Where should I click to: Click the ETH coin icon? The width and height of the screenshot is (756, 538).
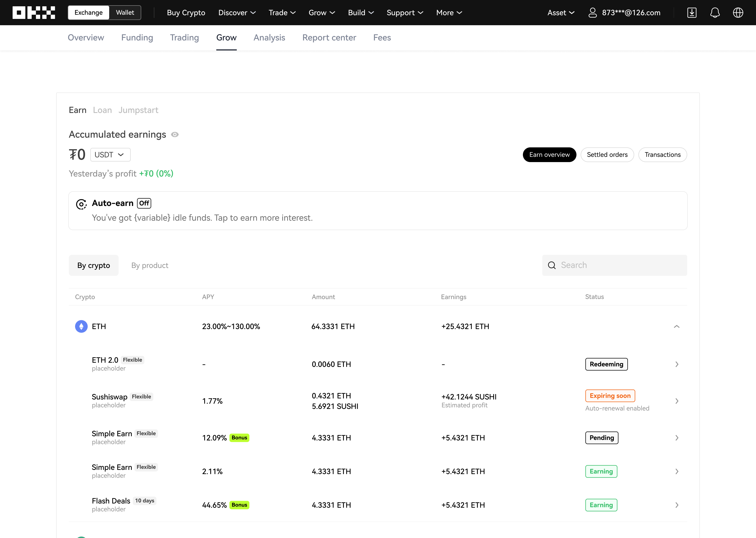81,326
